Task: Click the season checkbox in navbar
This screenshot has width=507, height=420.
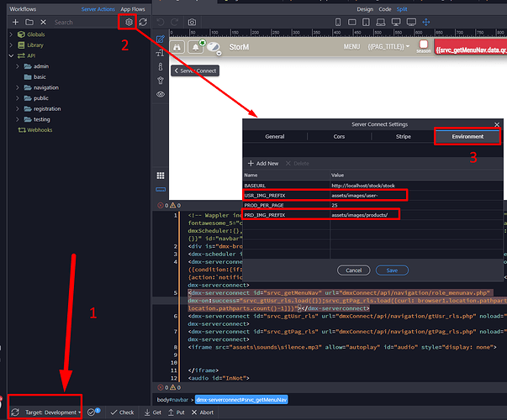Action: tap(423, 44)
